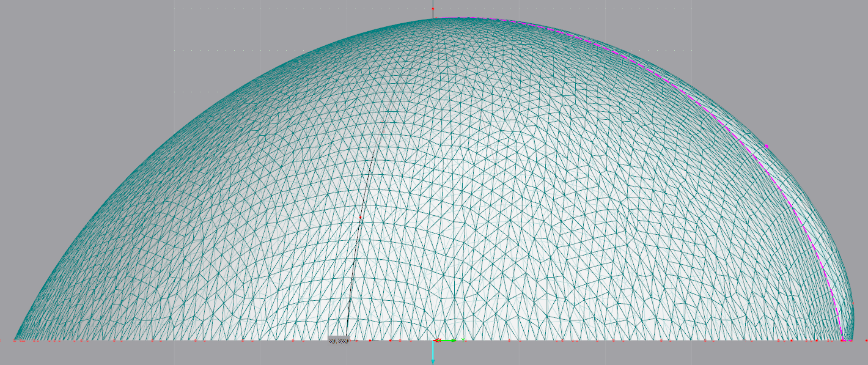Screen dimensions: 868x365
Task: Click the magenta endpoint at the base right
Action: point(843,339)
